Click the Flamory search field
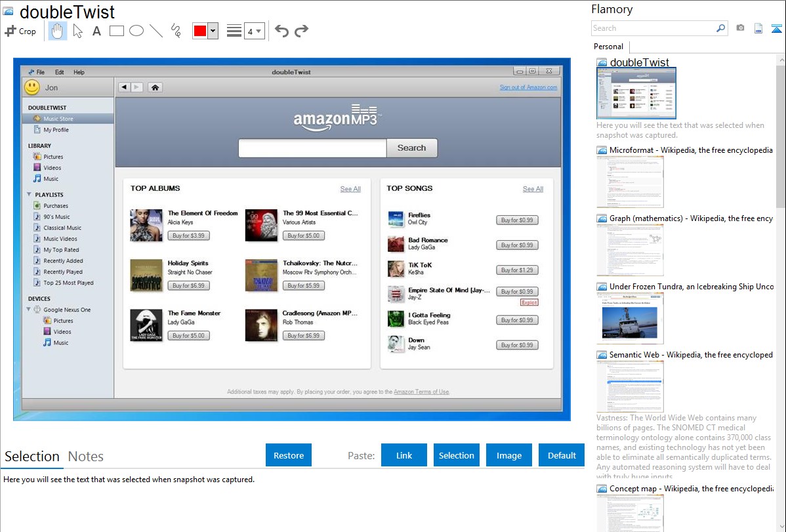 coord(653,28)
